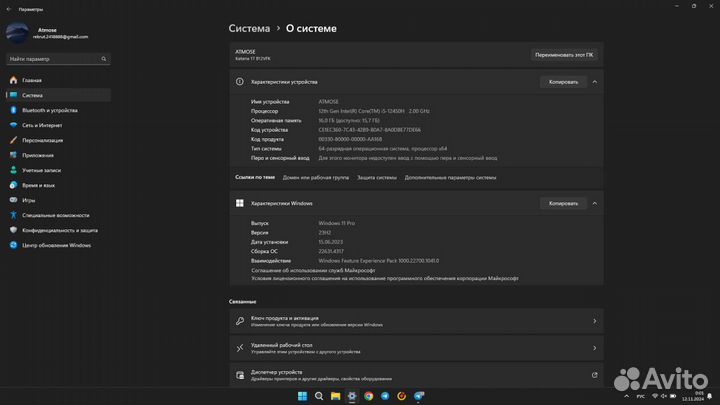Open Дополнительные параметры системы link
The height and width of the screenshot is (405, 720).
[x=450, y=177]
